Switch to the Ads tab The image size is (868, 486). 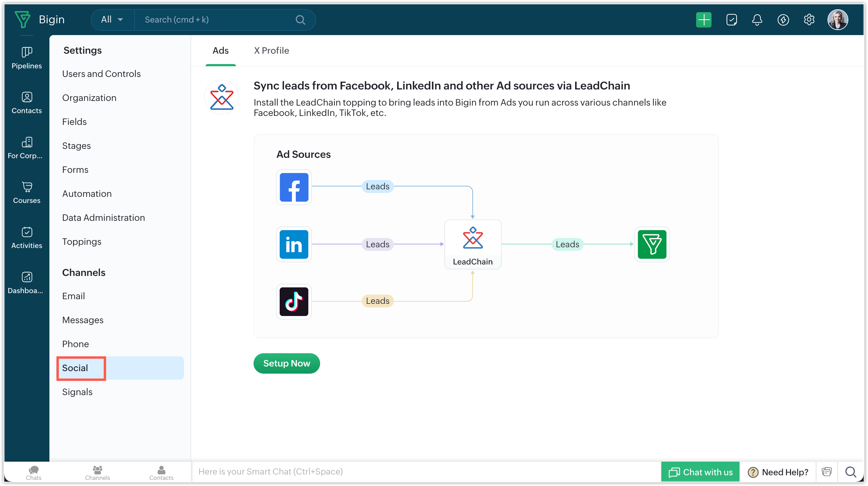[221, 50]
